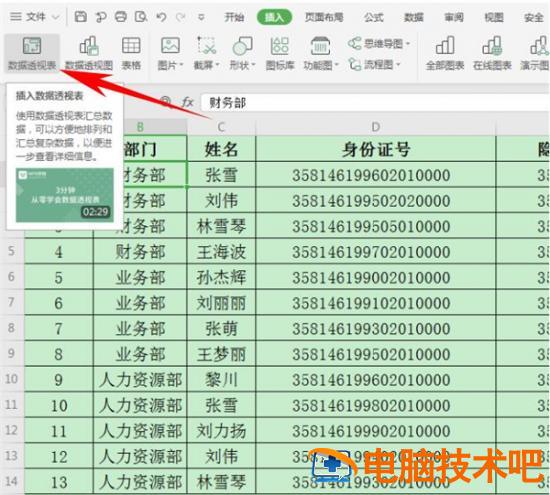Open the 数据透视图 pivot chart tool

[89, 53]
